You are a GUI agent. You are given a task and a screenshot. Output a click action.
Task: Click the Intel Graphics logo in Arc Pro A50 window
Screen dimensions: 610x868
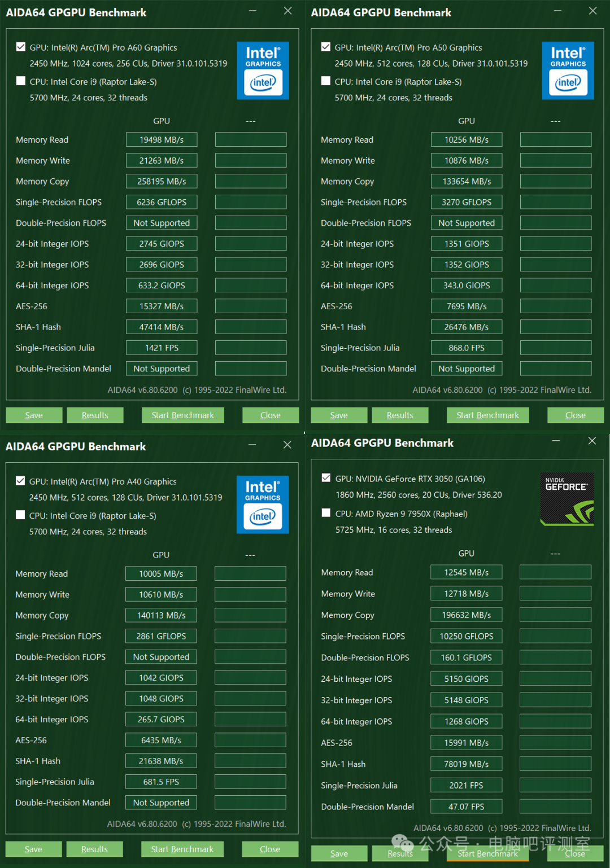pyautogui.click(x=568, y=71)
